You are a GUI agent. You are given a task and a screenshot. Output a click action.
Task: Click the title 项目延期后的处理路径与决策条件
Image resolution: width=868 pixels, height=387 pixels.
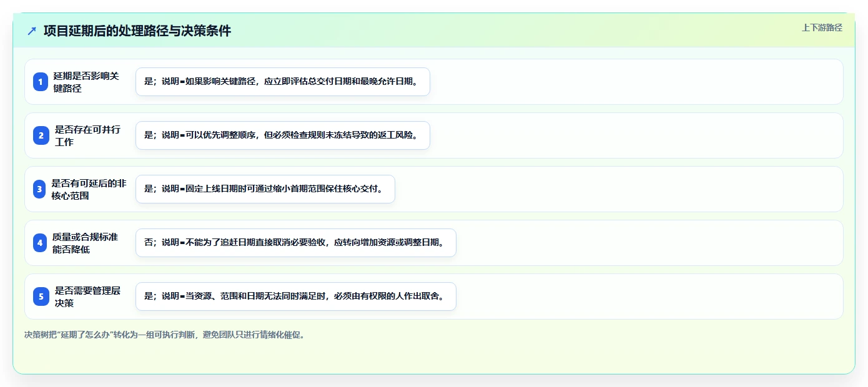tap(137, 31)
